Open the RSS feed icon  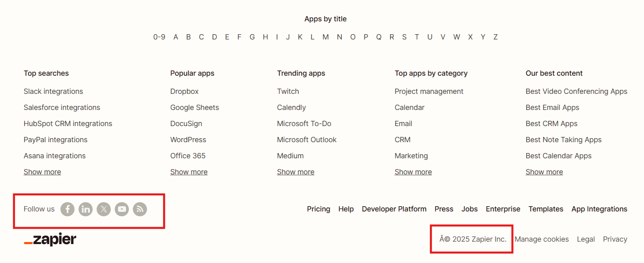(x=140, y=209)
